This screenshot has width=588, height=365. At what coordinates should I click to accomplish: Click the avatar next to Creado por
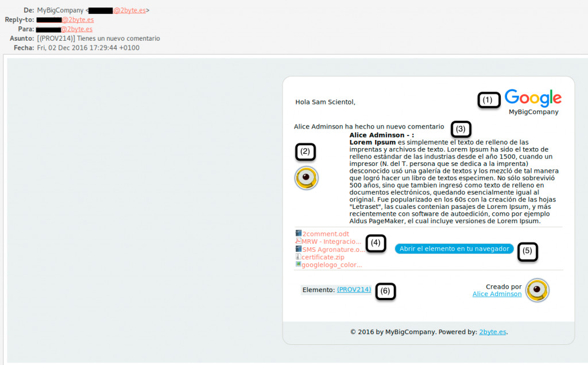pos(537,290)
